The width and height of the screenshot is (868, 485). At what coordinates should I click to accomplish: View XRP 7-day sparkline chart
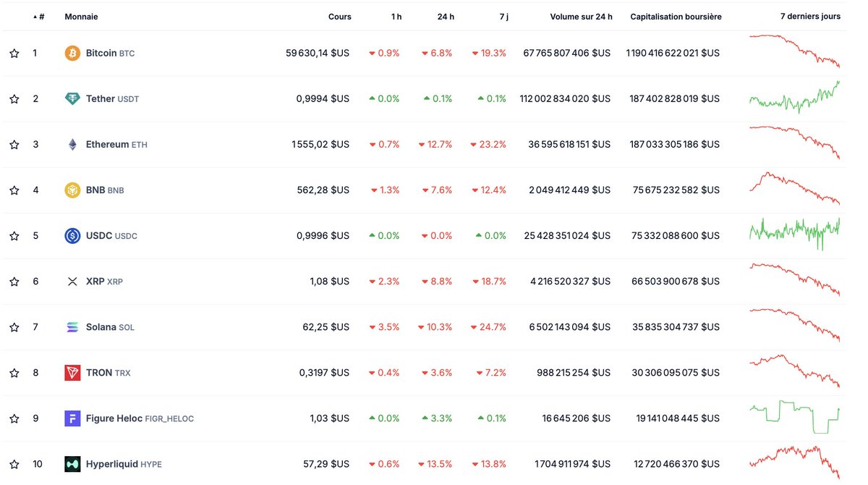coord(795,279)
